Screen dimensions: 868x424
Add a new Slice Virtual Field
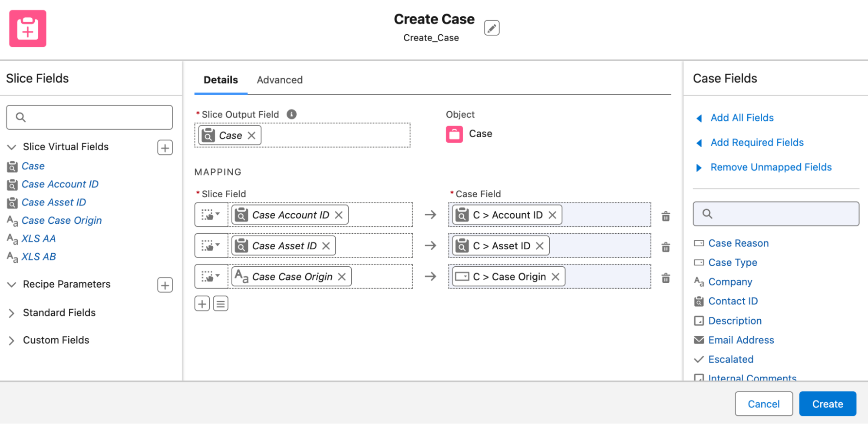tap(165, 148)
